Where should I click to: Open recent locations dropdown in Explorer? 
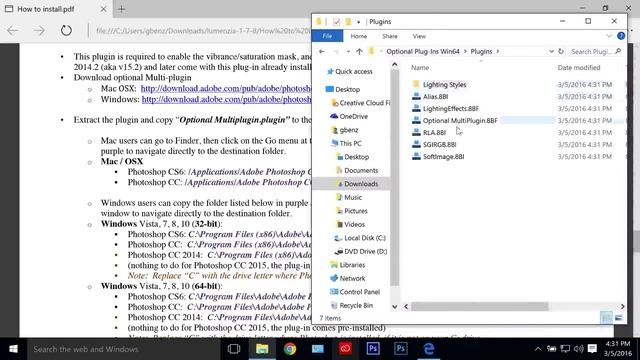point(348,51)
